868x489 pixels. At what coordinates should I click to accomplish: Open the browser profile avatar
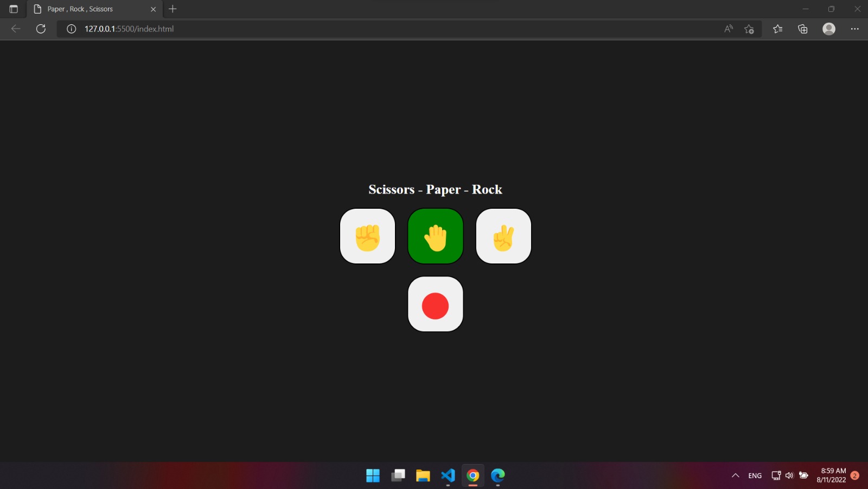point(829,29)
